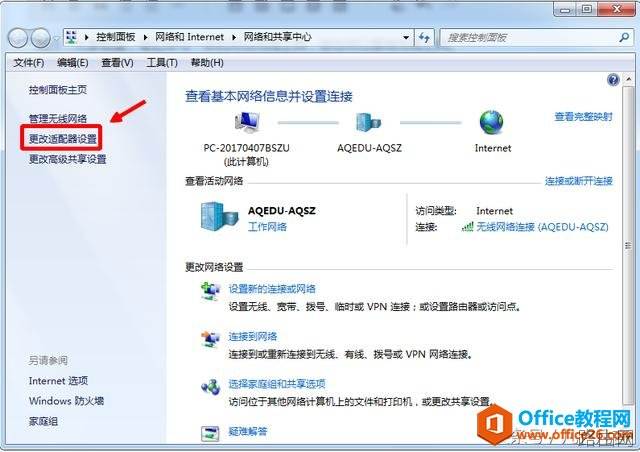The width and height of the screenshot is (640, 452).
Task: Click the Forward navigation arrow button
Action: point(40,38)
